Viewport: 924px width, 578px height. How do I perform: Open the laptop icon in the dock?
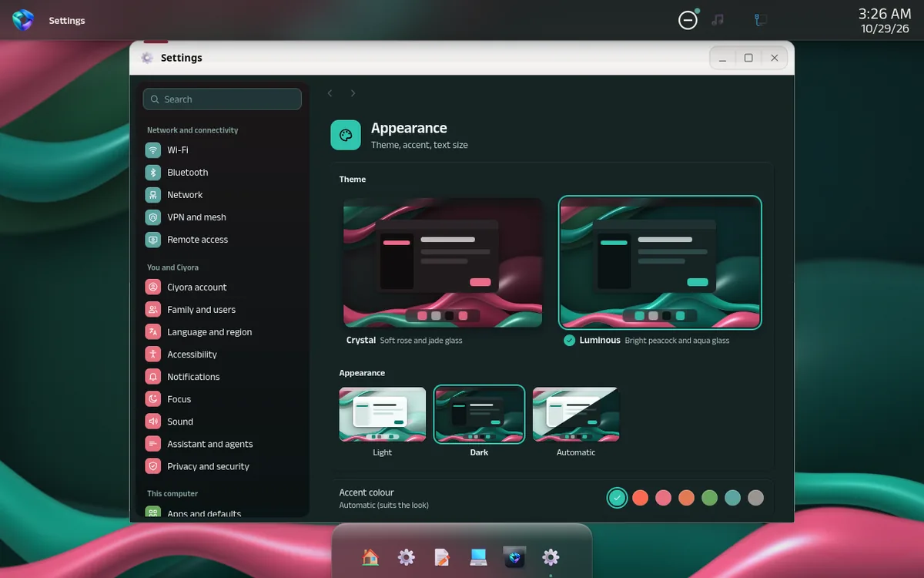click(x=478, y=557)
